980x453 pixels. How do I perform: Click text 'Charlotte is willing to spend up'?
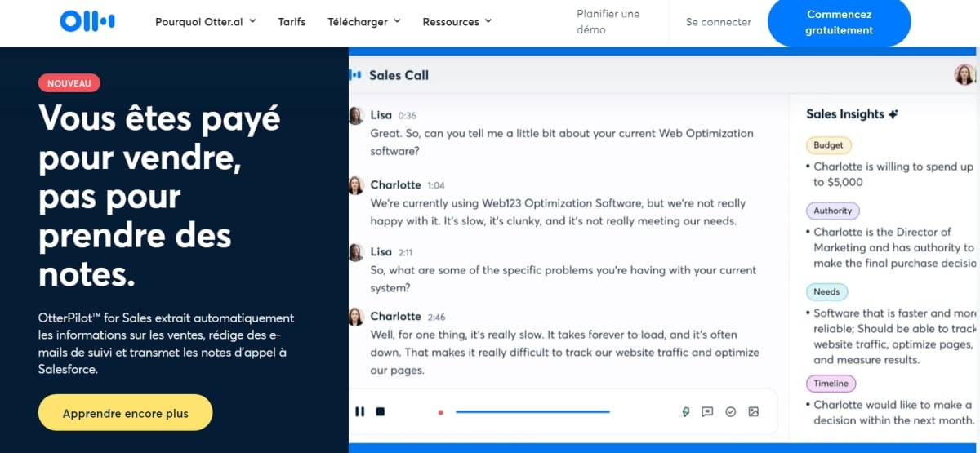click(x=893, y=167)
